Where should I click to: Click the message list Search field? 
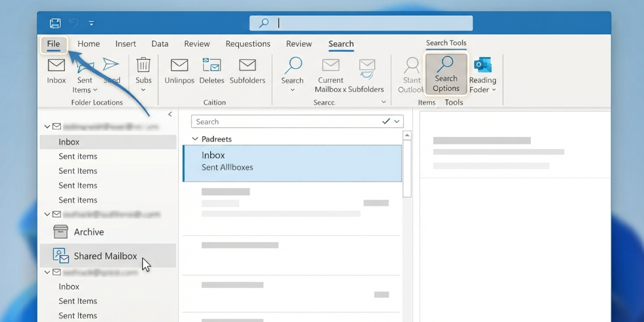click(x=297, y=122)
